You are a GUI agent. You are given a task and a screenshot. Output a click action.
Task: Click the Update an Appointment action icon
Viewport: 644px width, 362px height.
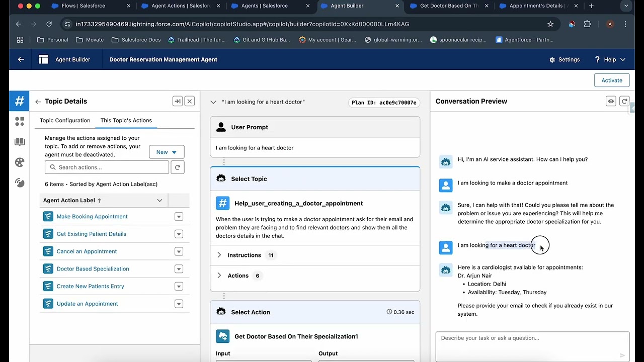pyautogui.click(x=48, y=304)
